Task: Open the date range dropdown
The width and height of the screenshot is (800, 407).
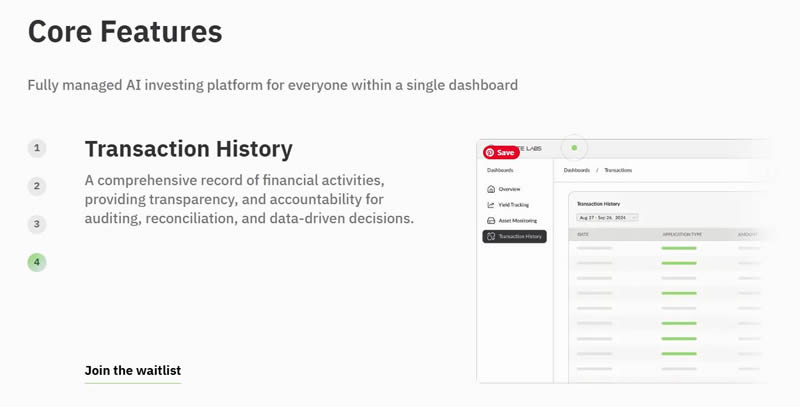Action: (607, 217)
